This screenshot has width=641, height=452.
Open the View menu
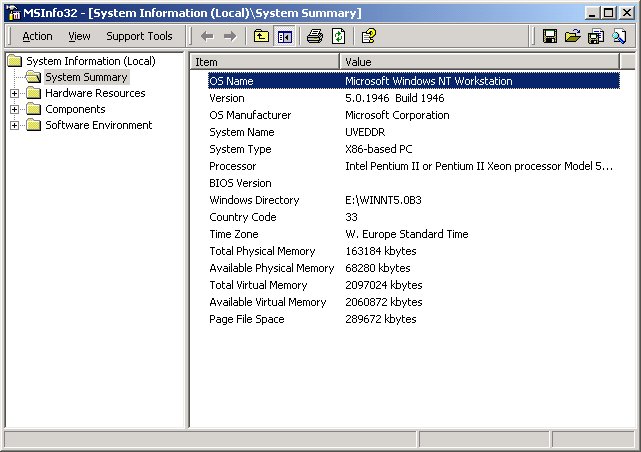click(79, 36)
